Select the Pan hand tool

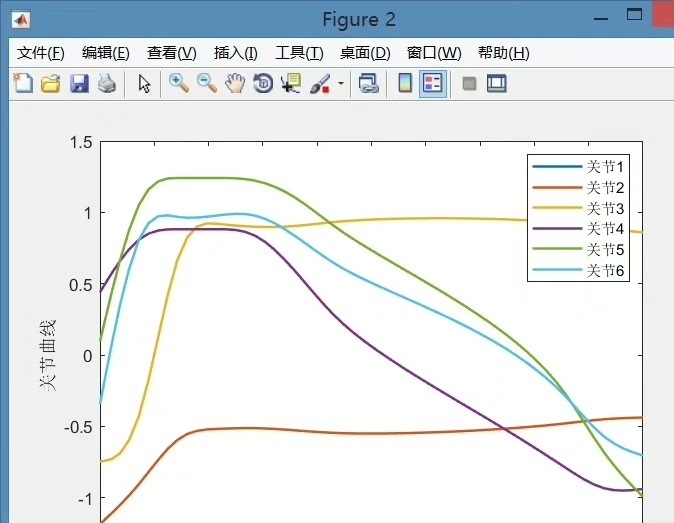(235, 83)
